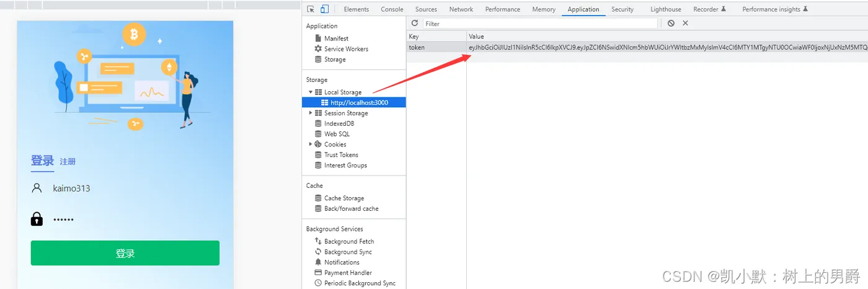Switch to the 注册 register tab

click(x=68, y=162)
